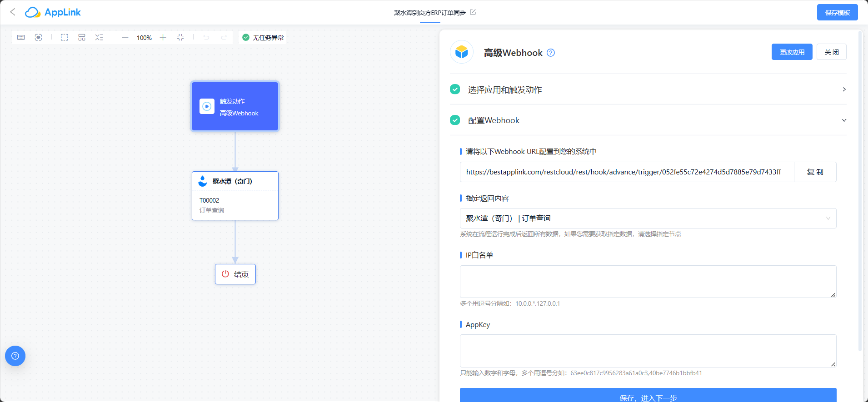Click the 关闭 button
This screenshot has width=868, height=402.
[832, 52]
